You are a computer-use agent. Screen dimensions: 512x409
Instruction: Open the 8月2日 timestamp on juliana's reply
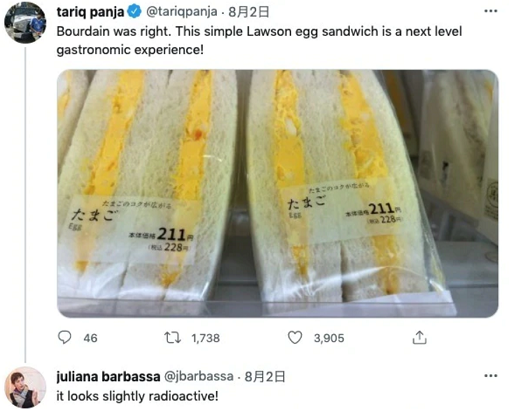265,377
